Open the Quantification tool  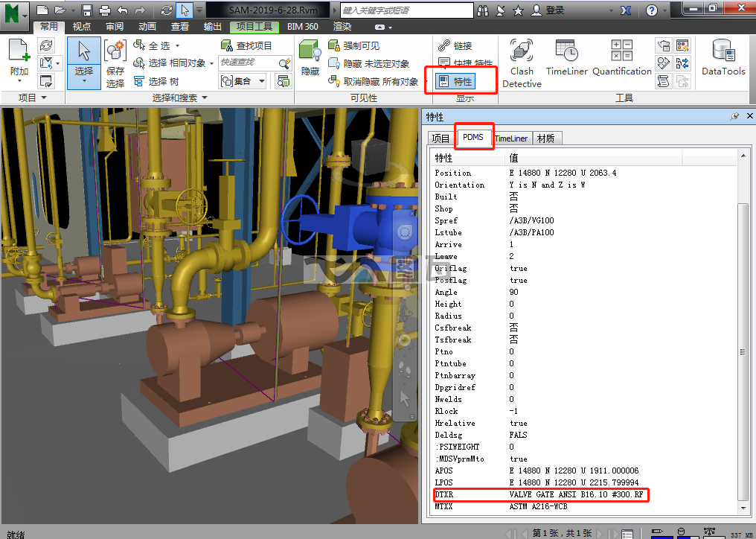point(621,58)
